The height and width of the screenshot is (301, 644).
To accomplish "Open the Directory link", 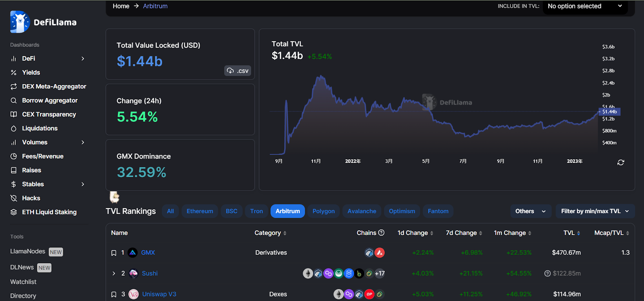I will click(23, 296).
